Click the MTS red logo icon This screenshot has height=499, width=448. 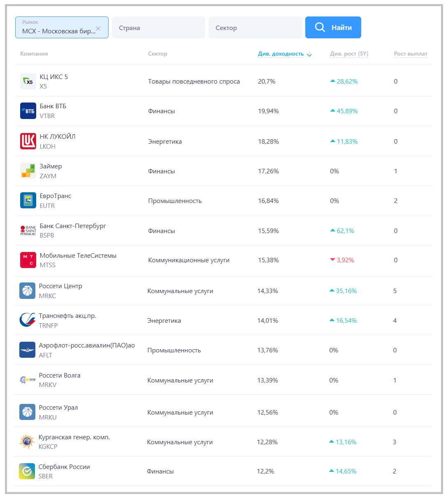(28, 260)
